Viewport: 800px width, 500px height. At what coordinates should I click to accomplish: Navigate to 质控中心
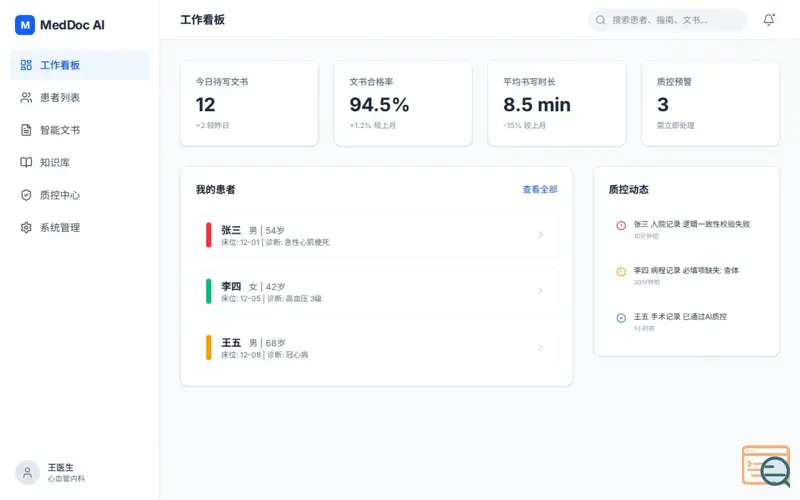(80, 195)
